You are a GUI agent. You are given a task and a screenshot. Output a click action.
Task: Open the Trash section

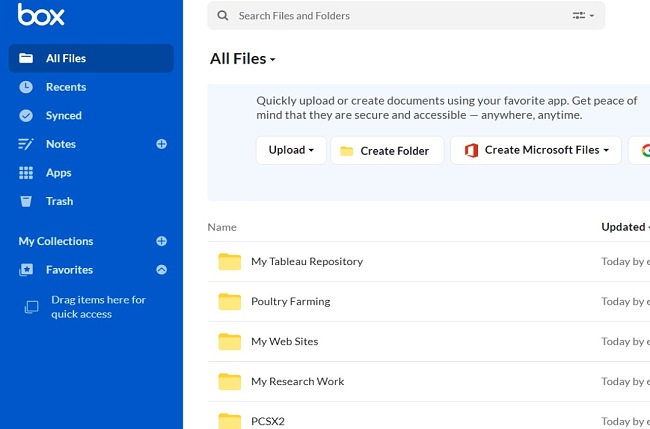[x=59, y=201]
